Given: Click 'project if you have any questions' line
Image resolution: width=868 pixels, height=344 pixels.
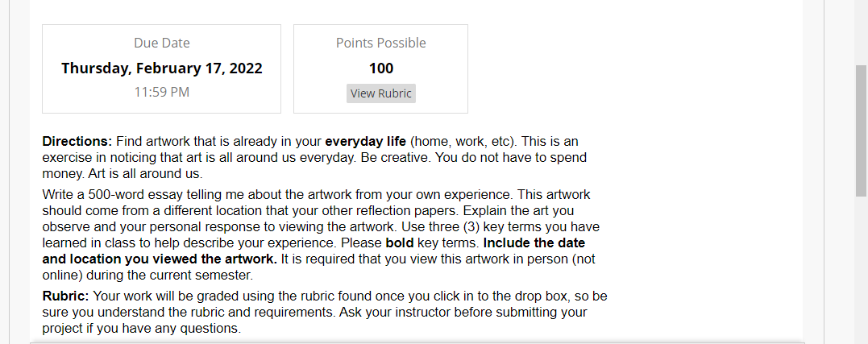Looking at the screenshot, I should click(142, 329).
